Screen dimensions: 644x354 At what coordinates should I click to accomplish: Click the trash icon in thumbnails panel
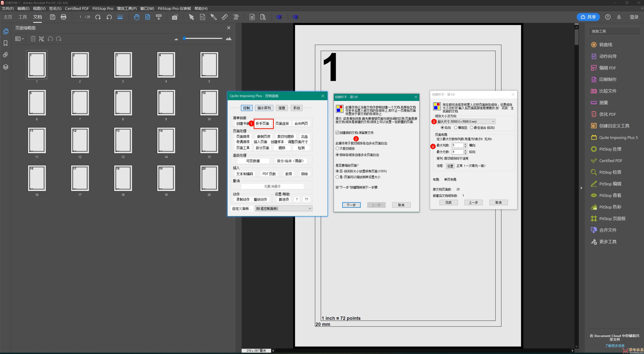coord(33,39)
